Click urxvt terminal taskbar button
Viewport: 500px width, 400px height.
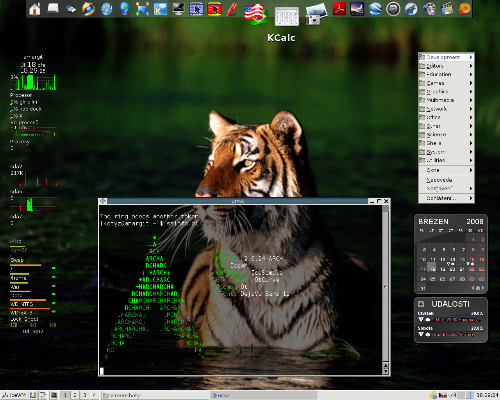263,395
